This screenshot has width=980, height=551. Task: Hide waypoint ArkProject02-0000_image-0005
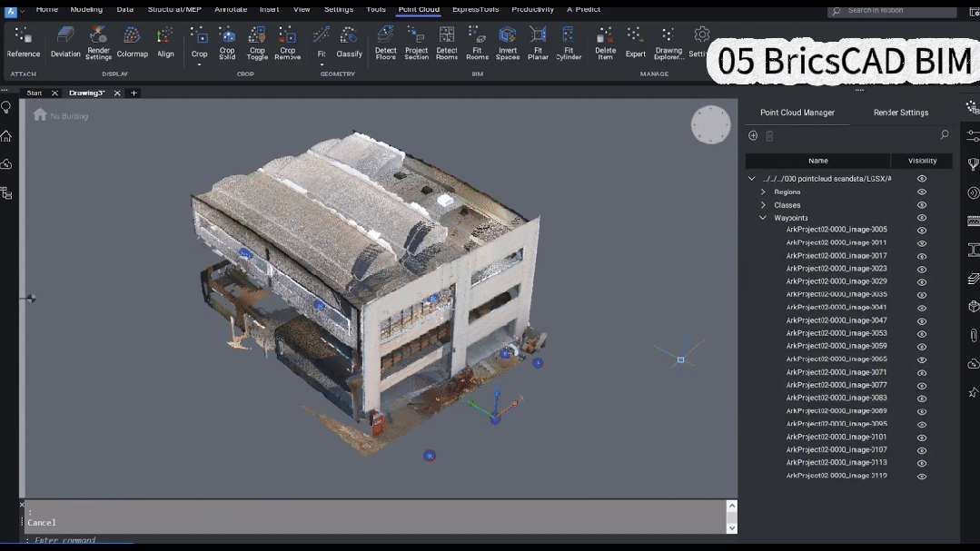point(921,231)
